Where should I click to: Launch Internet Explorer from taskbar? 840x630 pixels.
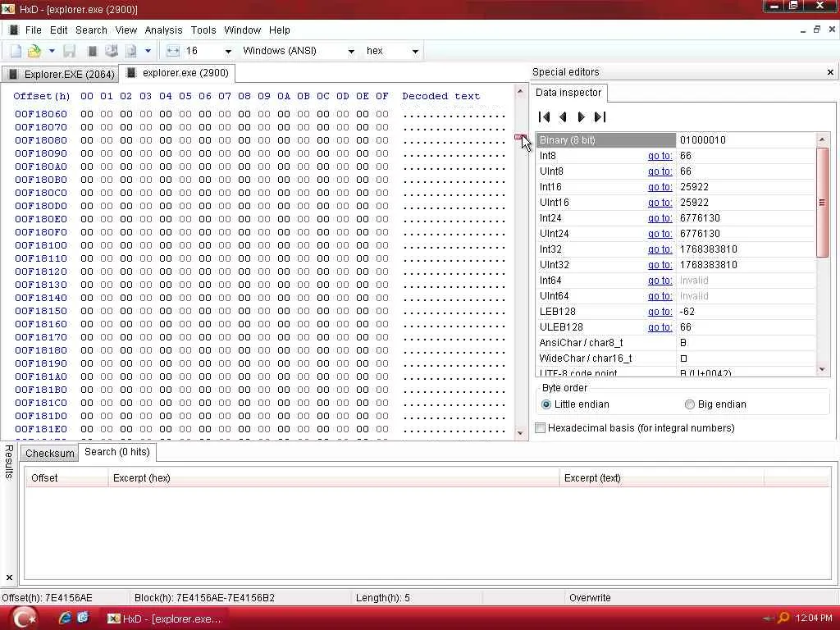[x=65, y=619]
